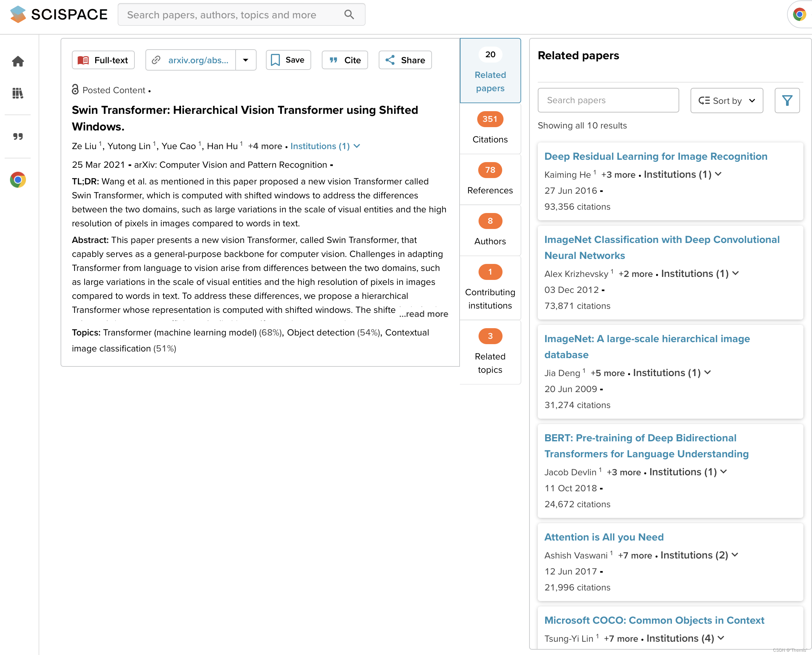
Task: Click author Jacob Devlin
Action: [x=570, y=472]
